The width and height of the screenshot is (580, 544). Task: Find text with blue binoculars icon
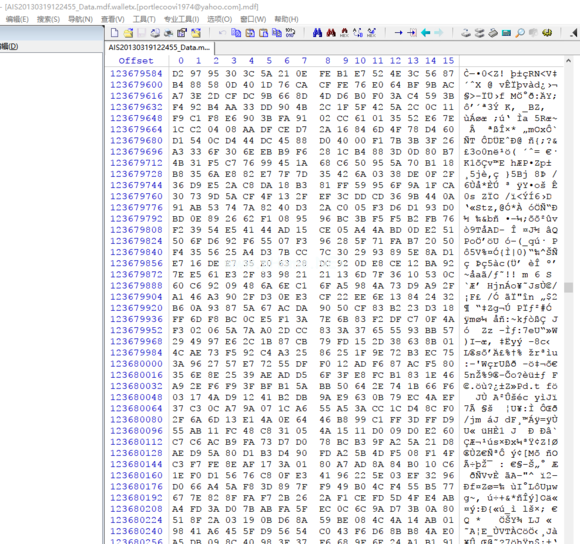pos(317,33)
